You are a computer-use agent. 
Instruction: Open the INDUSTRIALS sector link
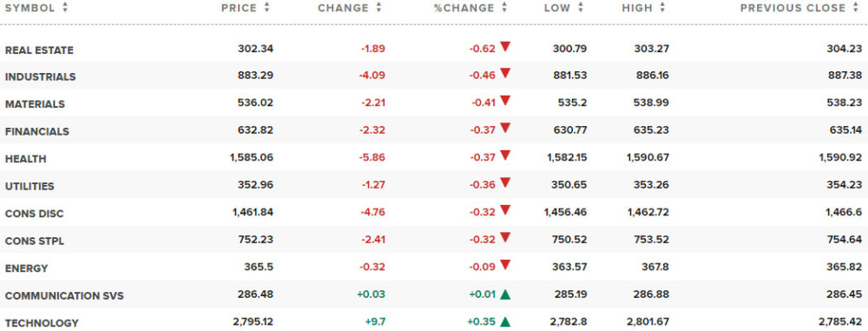[x=41, y=77]
